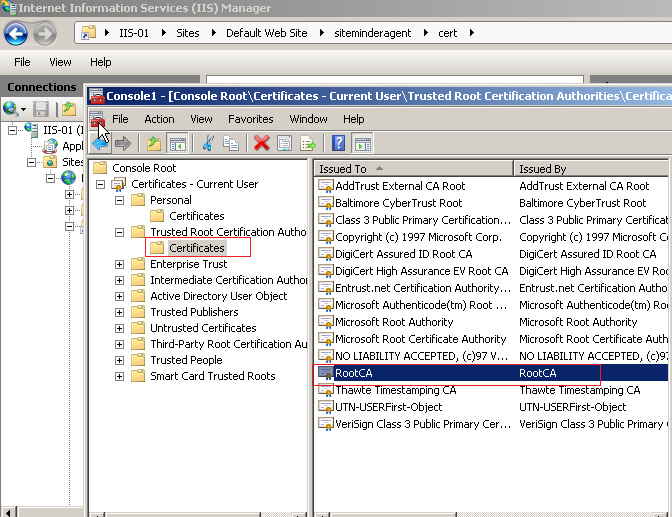
Task: Go back with the IIS Manager back arrow
Action: [16, 33]
